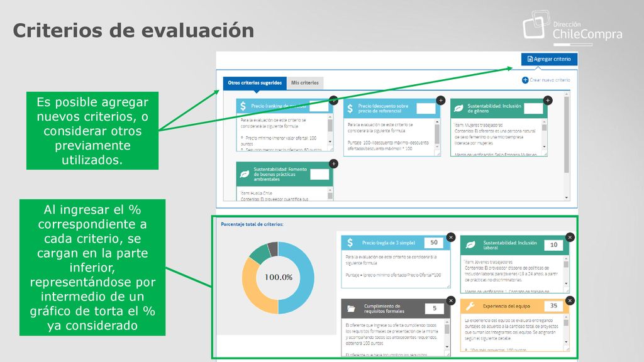The width and height of the screenshot is (644, 362).
Task: Click leaf icon on buenas prácticas ambientales card
Action: pos(245,174)
